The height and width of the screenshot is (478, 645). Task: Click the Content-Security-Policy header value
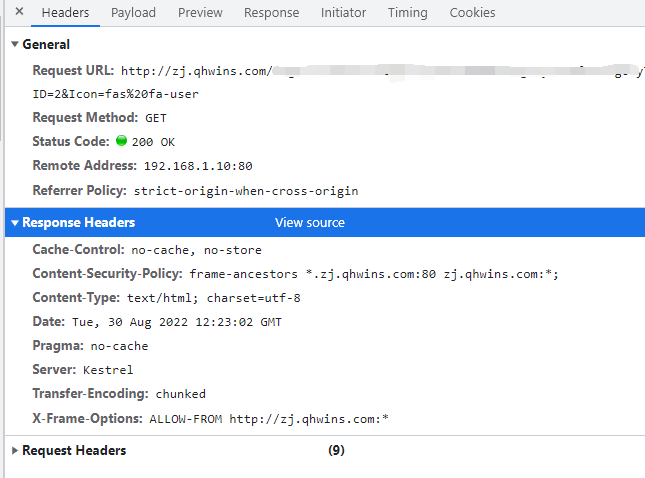[374, 274]
